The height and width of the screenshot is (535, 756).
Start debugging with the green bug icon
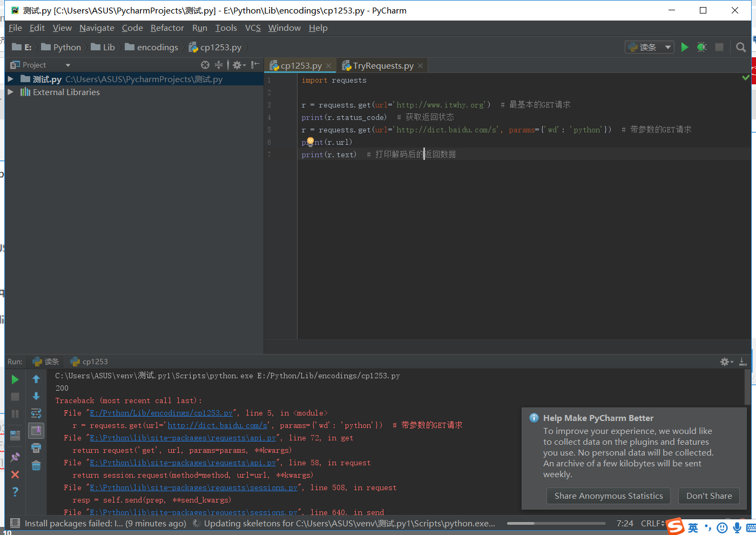tap(701, 48)
